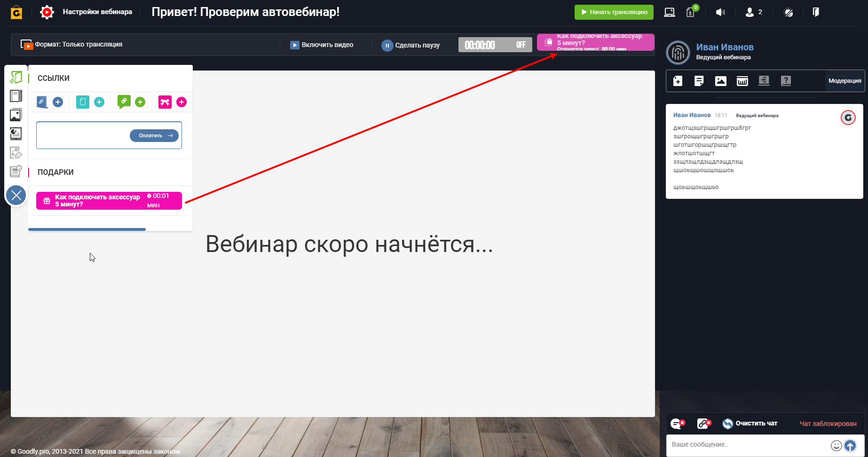Open the emoji picker
This screenshot has width=868, height=457.
[836, 446]
